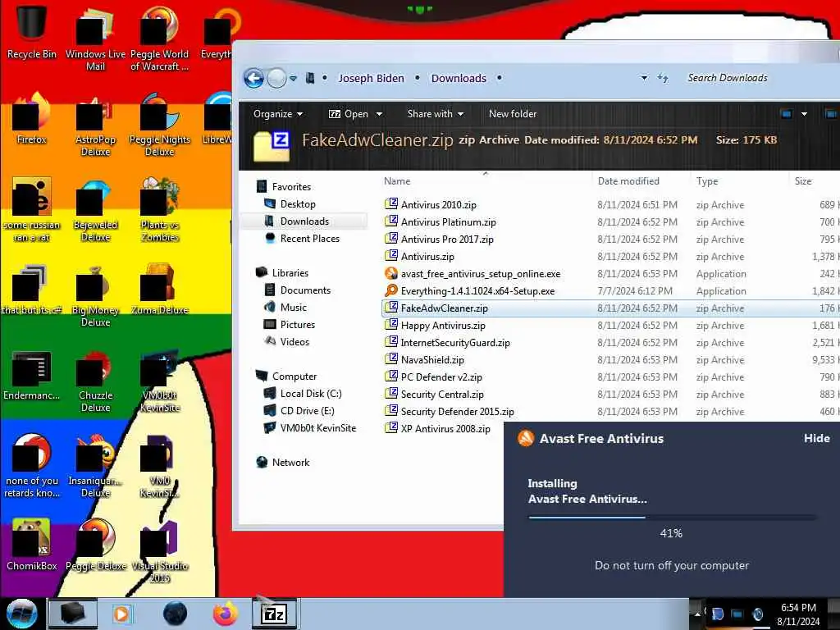Expand Share with dropdown
Screen dimensions: 840x630
[436, 114]
